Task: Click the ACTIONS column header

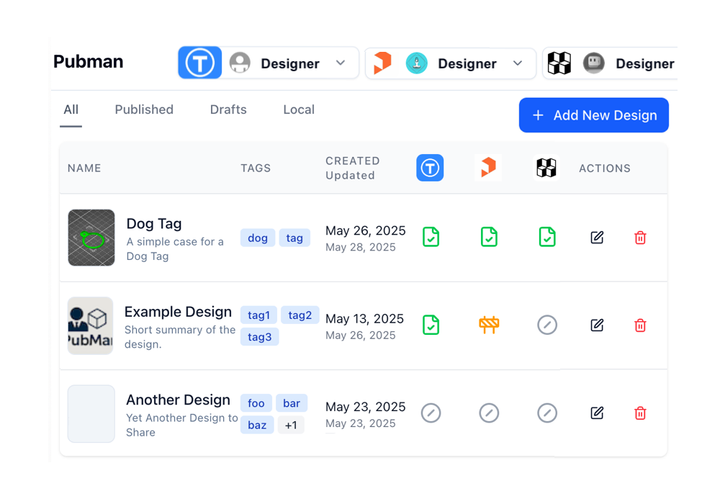Action: click(604, 168)
